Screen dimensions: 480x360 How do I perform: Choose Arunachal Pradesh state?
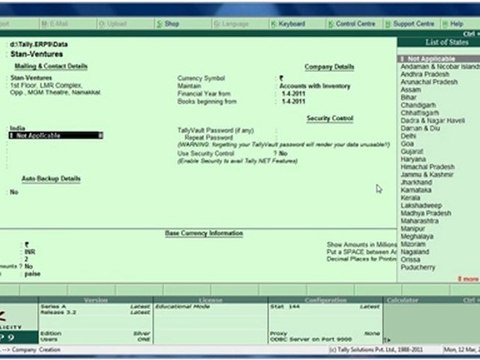[x=429, y=82]
